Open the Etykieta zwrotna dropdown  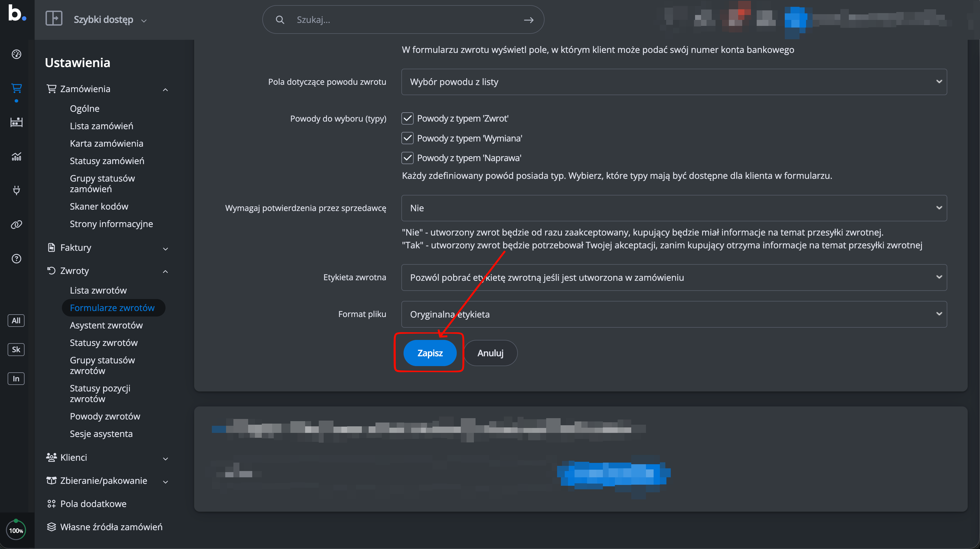click(x=674, y=277)
